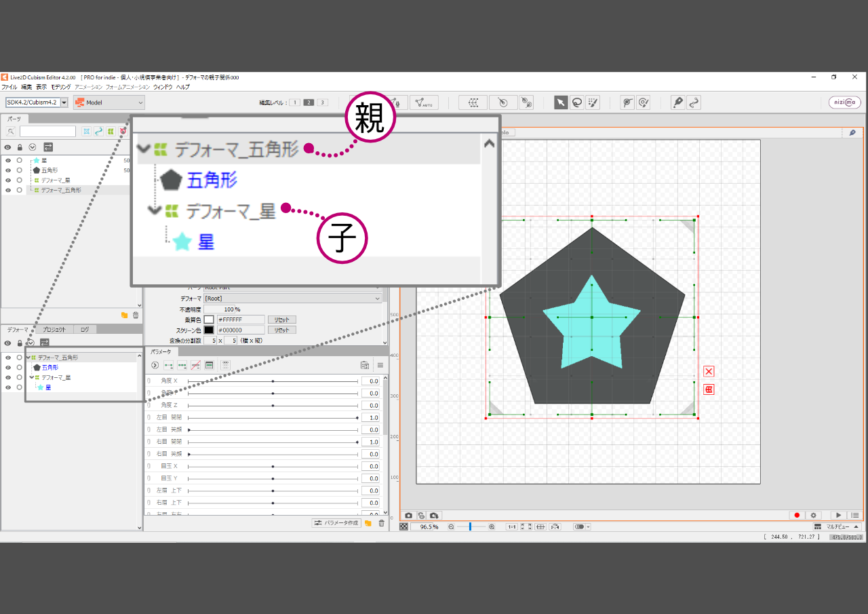
Task: Open ファイル menu
Action: (x=9, y=88)
